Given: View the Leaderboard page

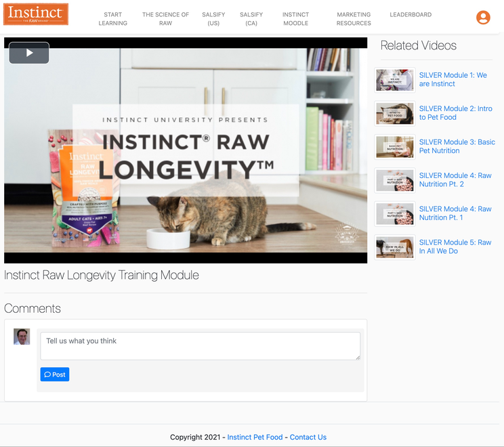Looking at the screenshot, I should tap(411, 15).
